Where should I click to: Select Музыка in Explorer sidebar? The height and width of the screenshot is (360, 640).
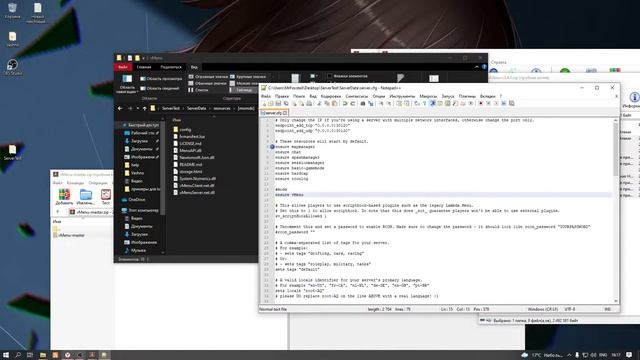click(x=135, y=250)
